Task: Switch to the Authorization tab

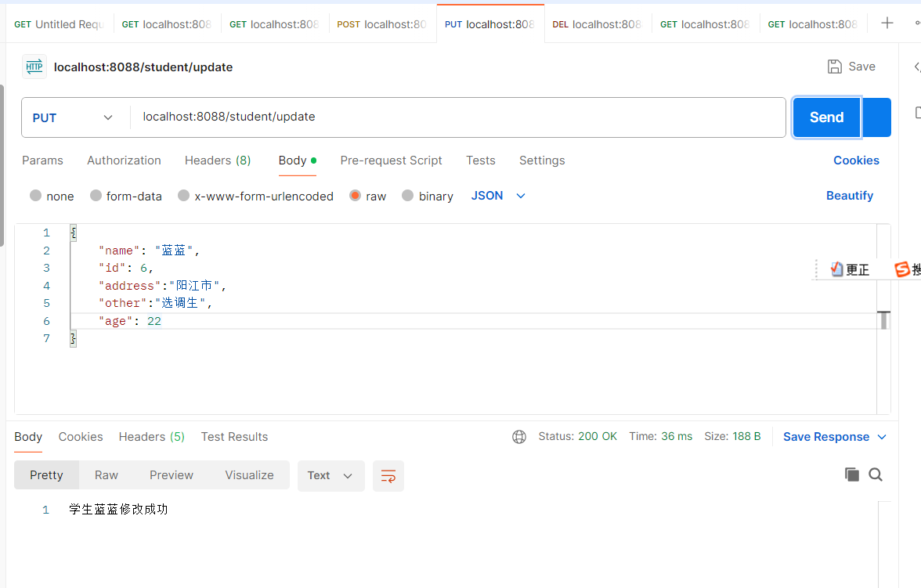Action: click(x=124, y=161)
